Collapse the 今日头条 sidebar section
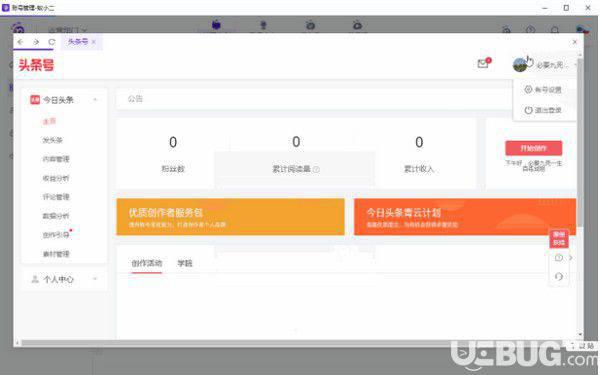This screenshot has width=600, height=375. (95, 100)
